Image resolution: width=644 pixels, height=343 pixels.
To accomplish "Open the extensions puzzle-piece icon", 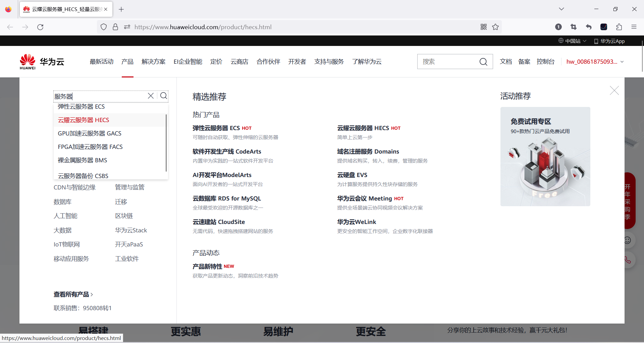I will click(x=619, y=27).
